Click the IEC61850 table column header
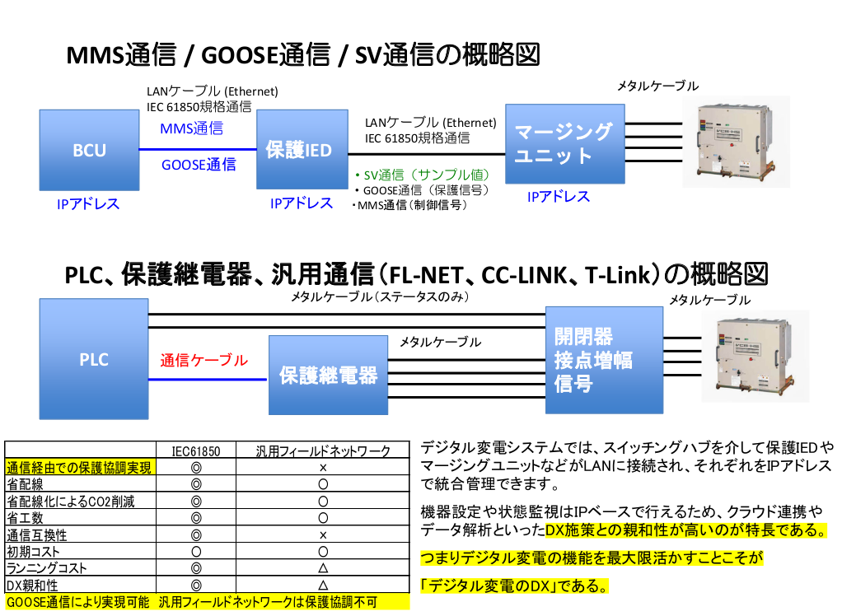The image size is (842, 616). 196,451
